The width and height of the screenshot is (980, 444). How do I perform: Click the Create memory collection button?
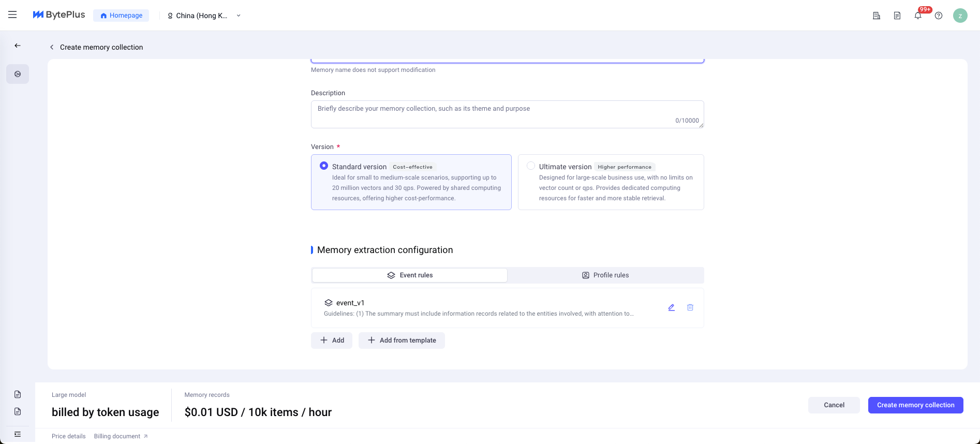click(x=915, y=405)
